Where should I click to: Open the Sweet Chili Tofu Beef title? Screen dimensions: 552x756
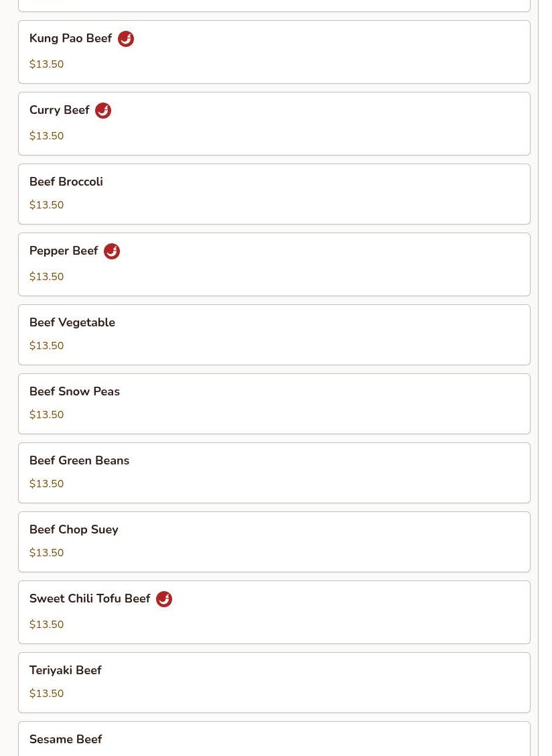(90, 598)
